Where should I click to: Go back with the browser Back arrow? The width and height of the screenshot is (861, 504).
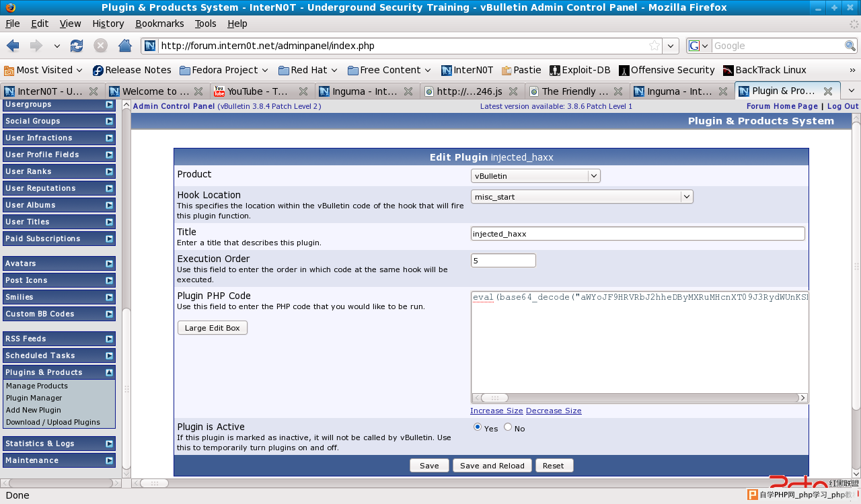click(13, 46)
